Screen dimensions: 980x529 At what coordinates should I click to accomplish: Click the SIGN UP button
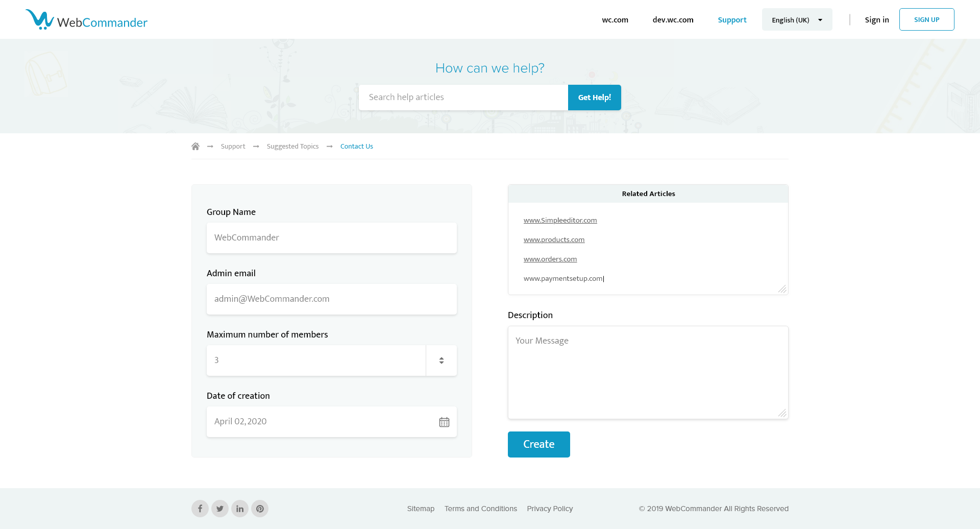(926, 20)
